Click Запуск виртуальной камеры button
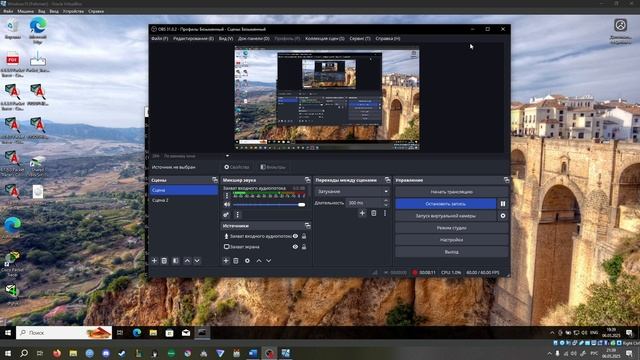 click(x=446, y=216)
